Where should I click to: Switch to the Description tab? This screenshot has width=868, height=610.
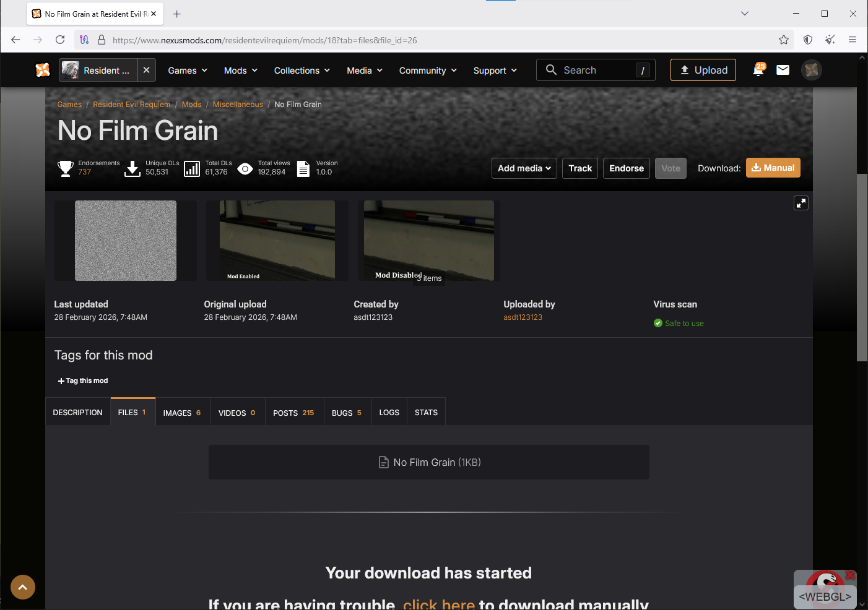tap(78, 413)
